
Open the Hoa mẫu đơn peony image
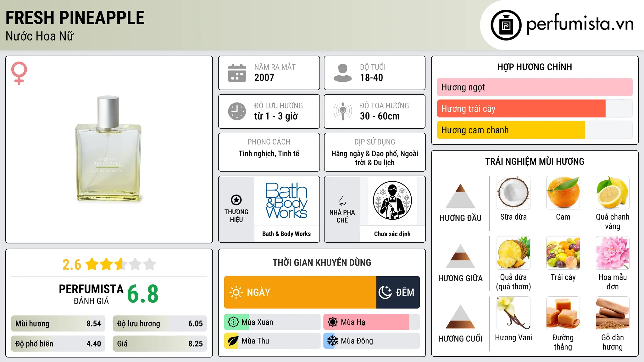(613, 253)
